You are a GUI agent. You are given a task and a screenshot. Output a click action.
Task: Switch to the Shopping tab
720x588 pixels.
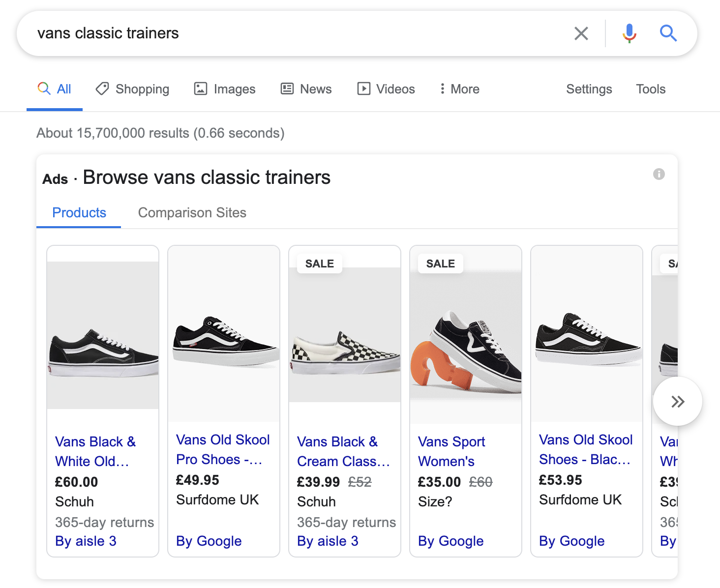(x=132, y=89)
